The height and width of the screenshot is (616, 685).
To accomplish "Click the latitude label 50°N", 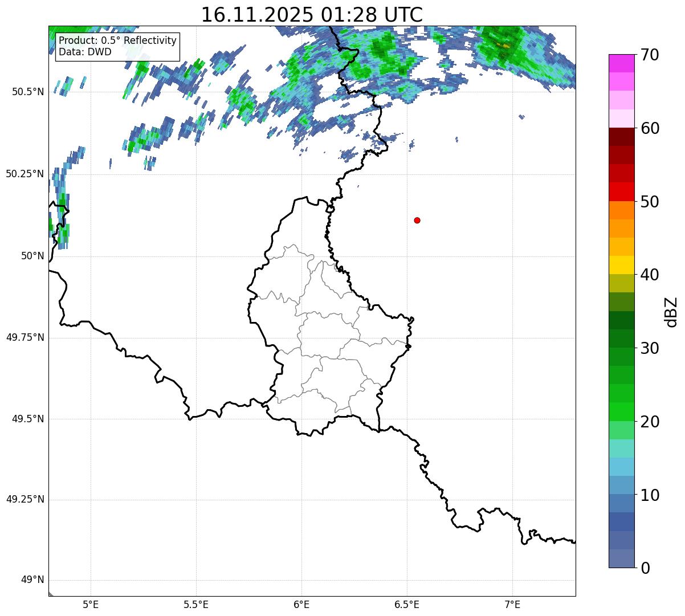I will click(x=32, y=256).
